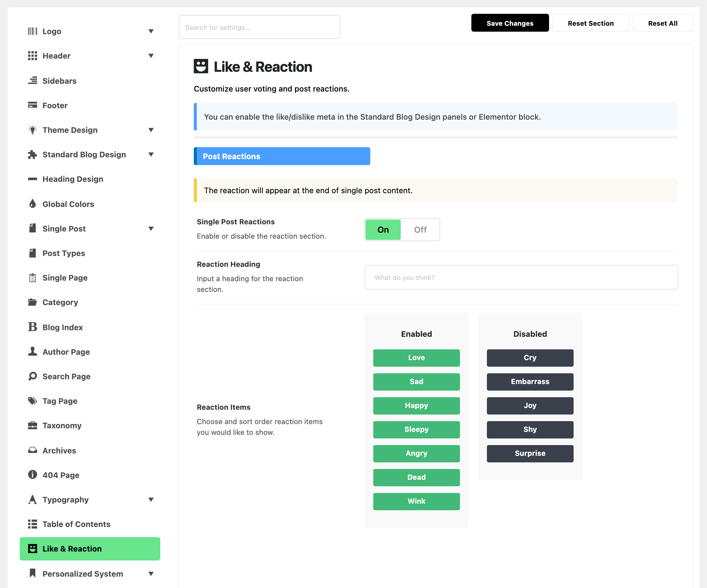
Task: Click the Reset All button
Action: [662, 23]
